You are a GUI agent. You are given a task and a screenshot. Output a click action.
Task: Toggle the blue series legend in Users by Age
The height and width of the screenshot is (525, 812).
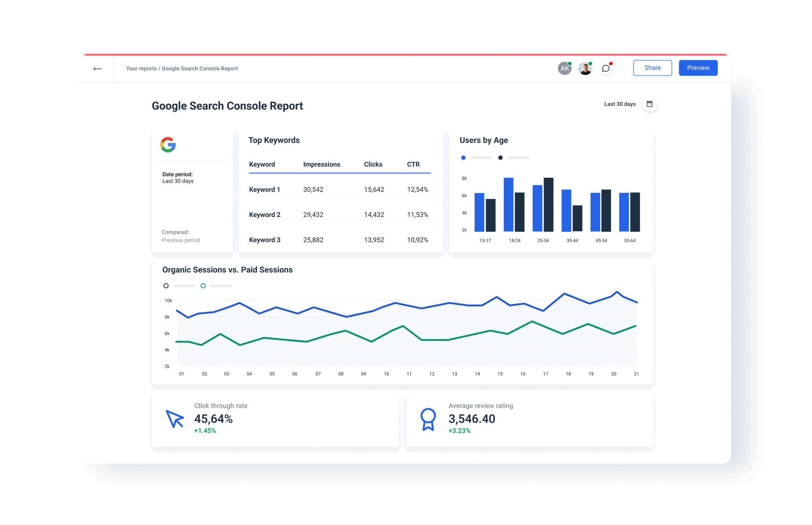(x=463, y=157)
